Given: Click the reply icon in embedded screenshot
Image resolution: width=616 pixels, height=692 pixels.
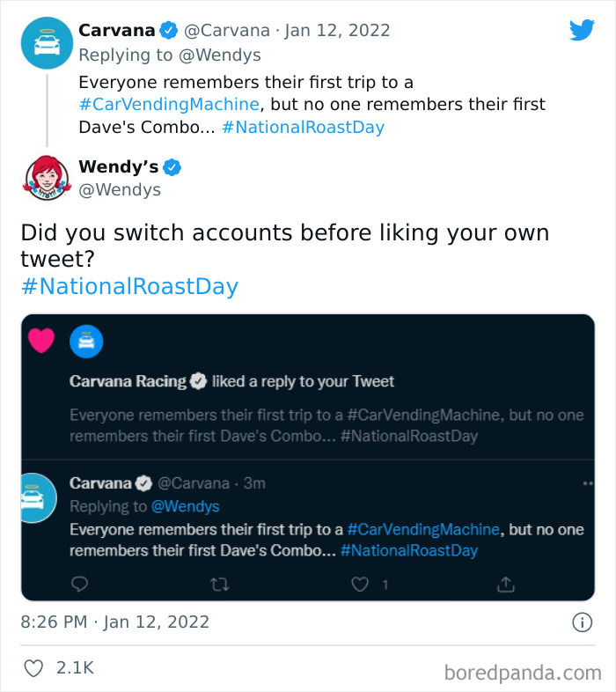Looking at the screenshot, I should [x=79, y=584].
